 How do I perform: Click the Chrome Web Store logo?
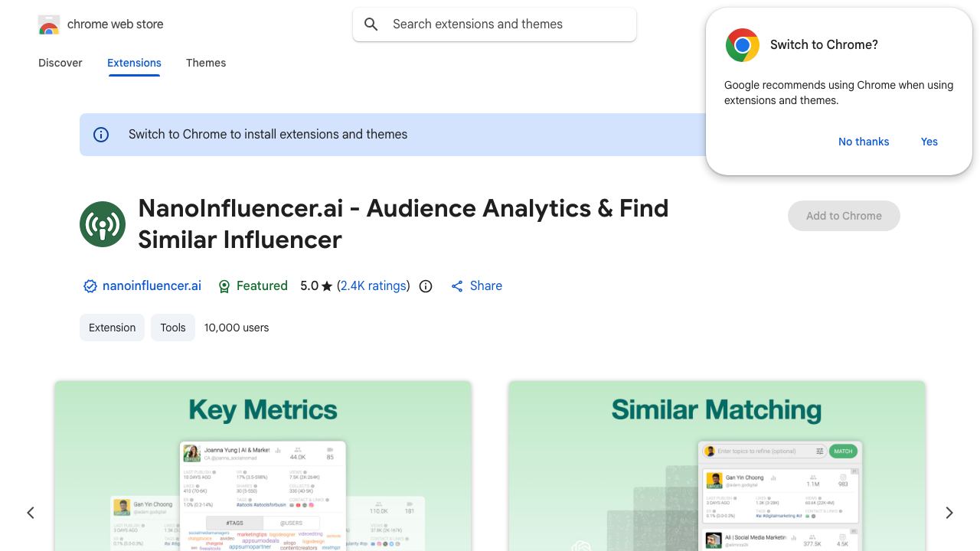49,24
